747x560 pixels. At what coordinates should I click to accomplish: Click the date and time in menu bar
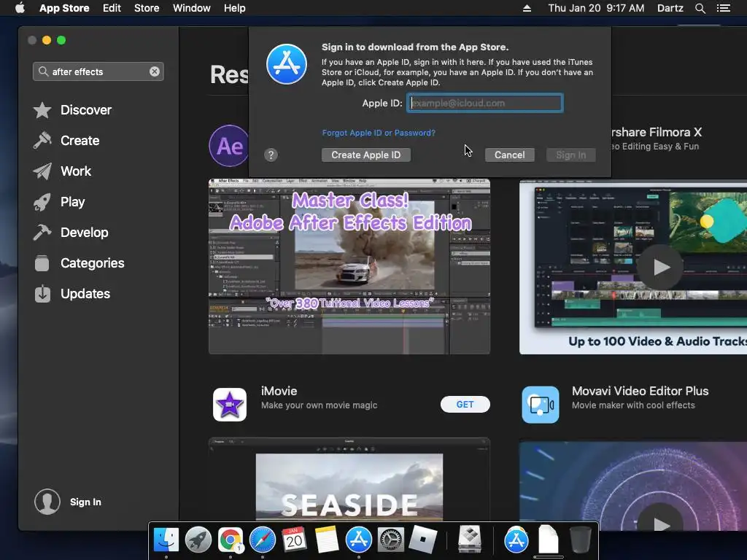click(x=596, y=8)
